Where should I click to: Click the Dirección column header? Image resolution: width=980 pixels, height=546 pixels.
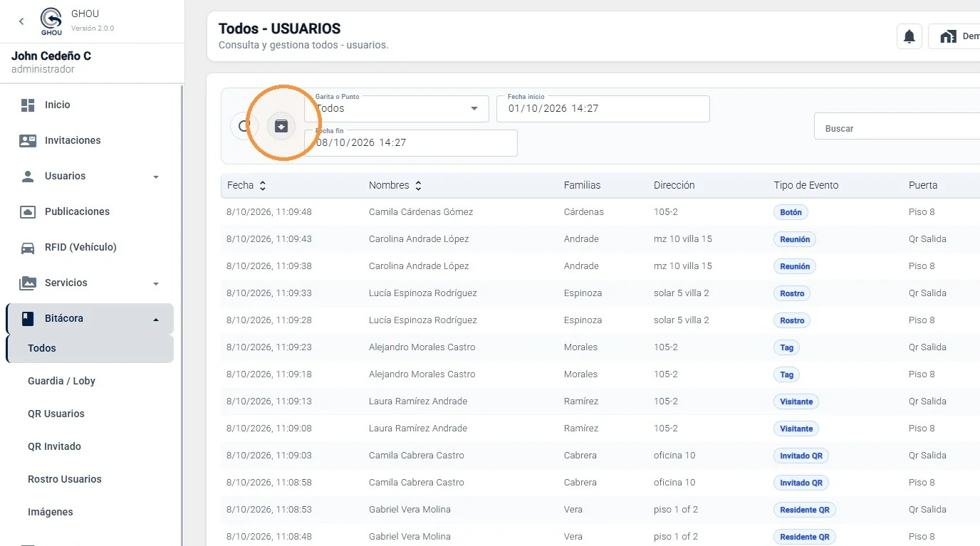click(x=674, y=186)
